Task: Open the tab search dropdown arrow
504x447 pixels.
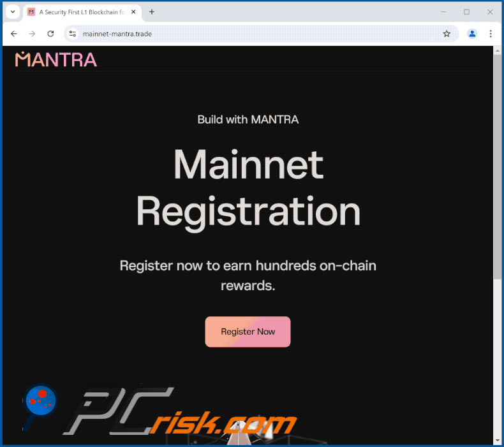Action: click(x=13, y=12)
